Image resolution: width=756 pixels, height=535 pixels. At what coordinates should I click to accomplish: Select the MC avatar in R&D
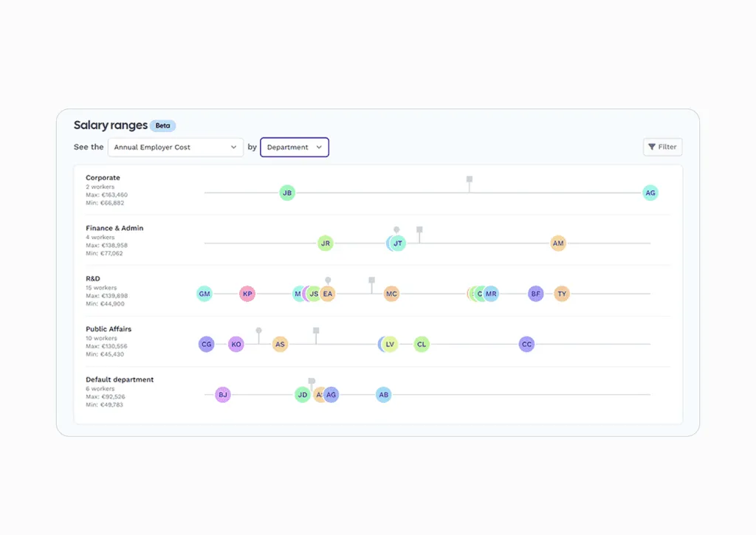(391, 294)
